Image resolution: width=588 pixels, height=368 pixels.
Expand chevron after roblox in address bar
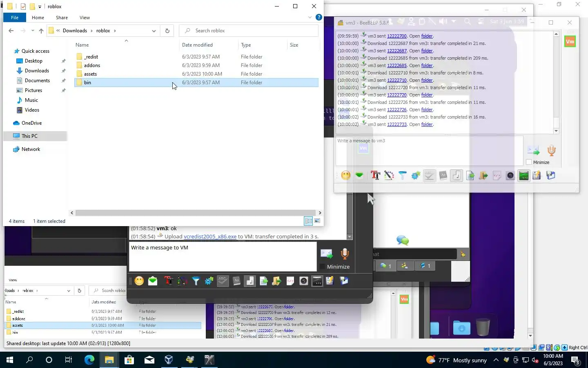pos(115,31)
